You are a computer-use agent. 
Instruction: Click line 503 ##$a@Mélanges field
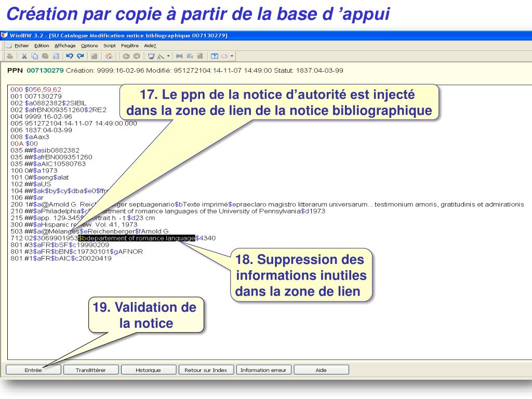90,231
